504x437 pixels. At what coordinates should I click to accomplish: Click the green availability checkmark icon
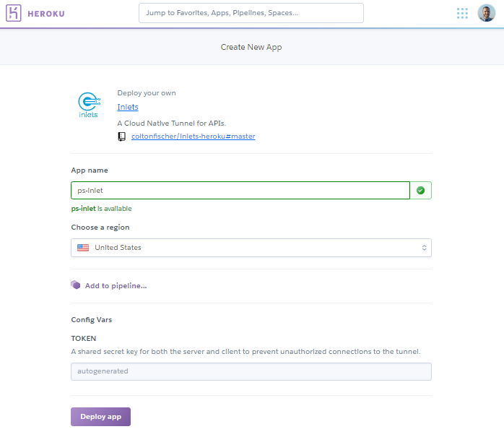(420, 191)
